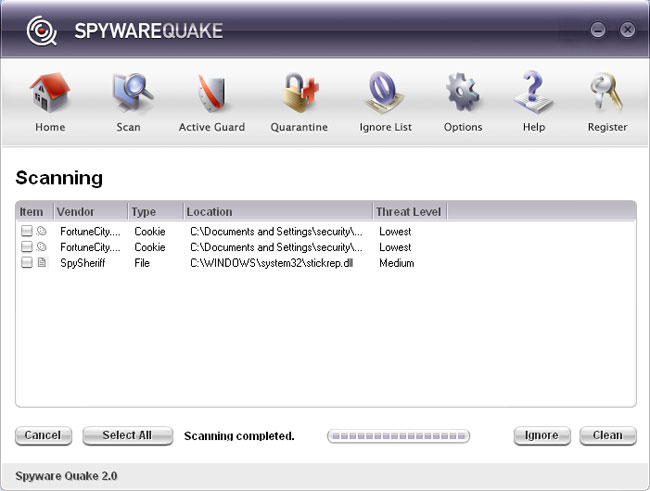Select the Quarantine label
The width and height of the screenshot is (650, 491).
[x=299, y=127]
